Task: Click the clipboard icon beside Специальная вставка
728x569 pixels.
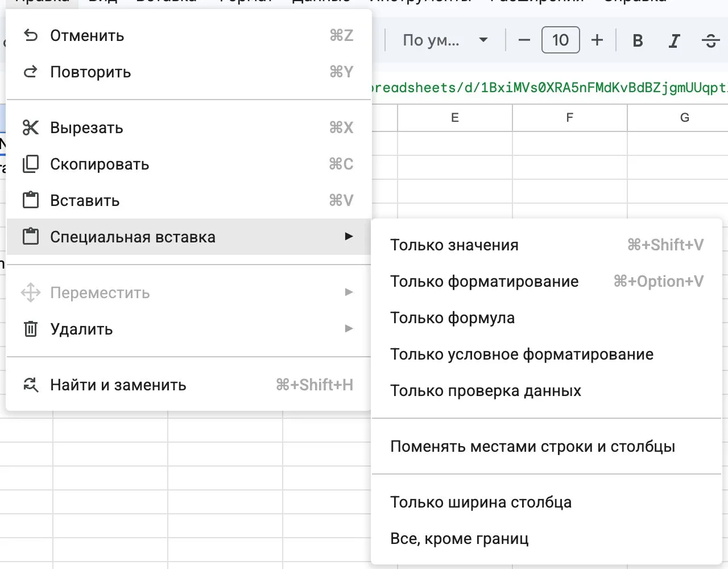Action: click(31, 237)
